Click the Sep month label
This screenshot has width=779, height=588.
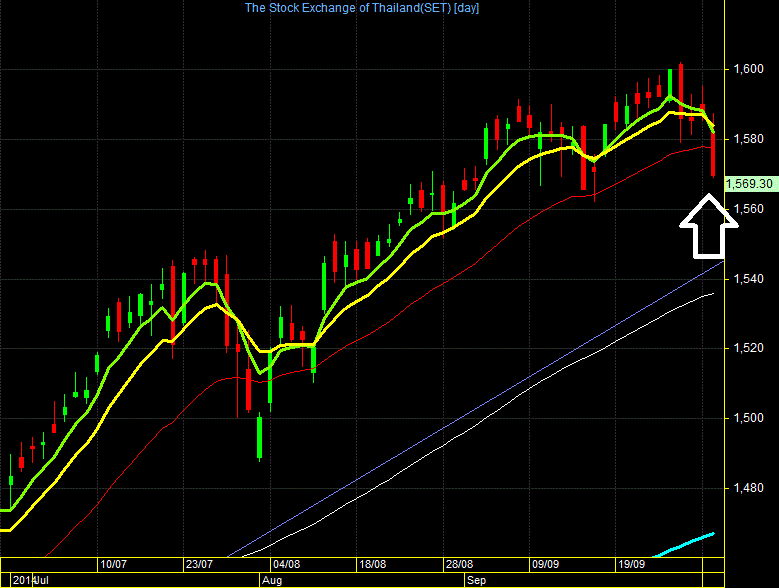tap(476, 580)
